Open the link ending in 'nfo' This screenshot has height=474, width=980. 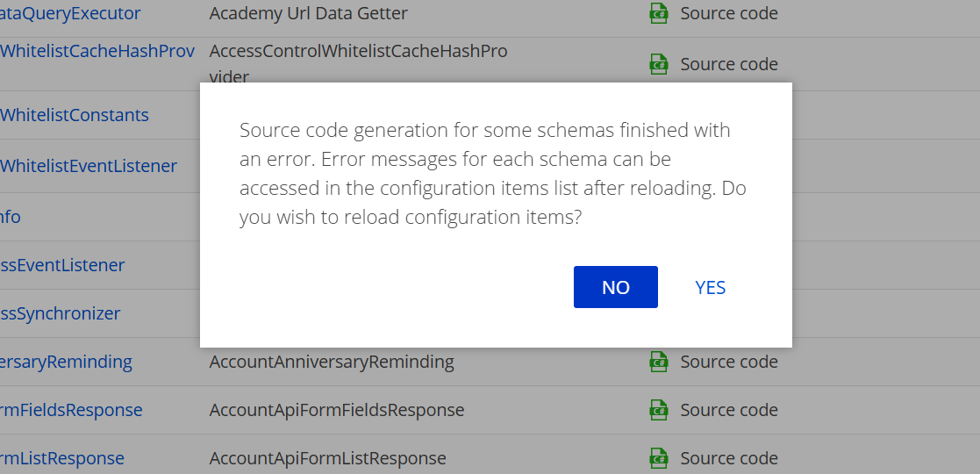[11, 216]
